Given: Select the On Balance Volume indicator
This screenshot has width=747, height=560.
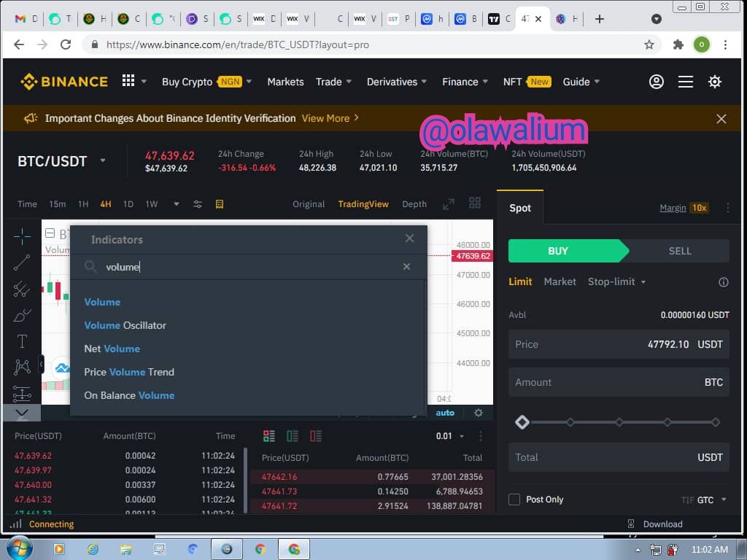Looking at the screenshot, I should point(129,395).
